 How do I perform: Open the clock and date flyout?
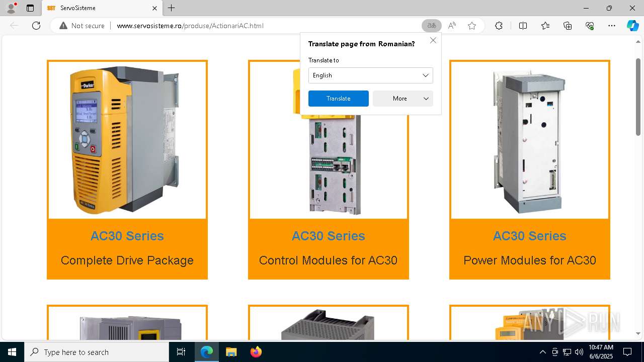pos(601,352)
